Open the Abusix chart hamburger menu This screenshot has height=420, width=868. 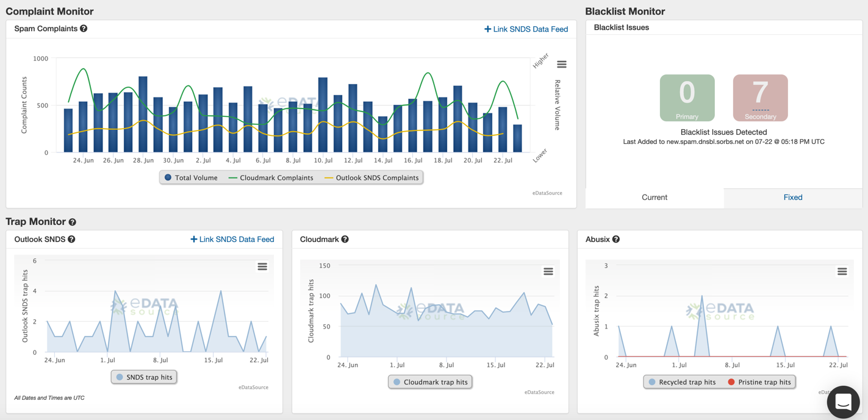842,271
